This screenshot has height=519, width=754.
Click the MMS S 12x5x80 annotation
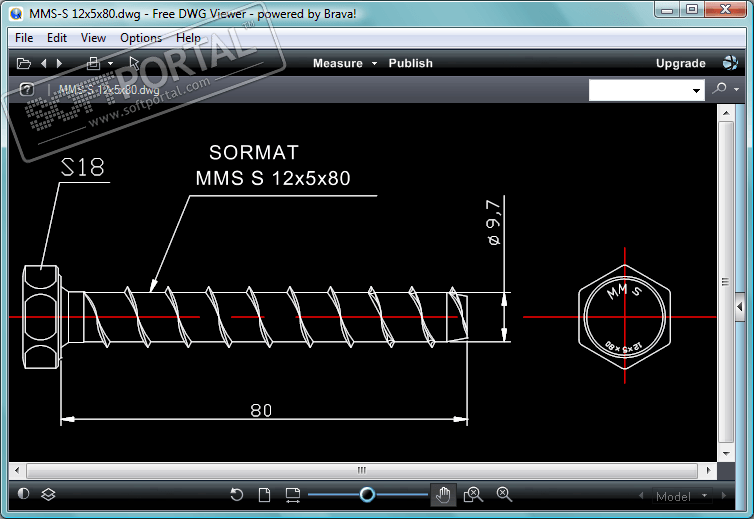pos(273,178)
